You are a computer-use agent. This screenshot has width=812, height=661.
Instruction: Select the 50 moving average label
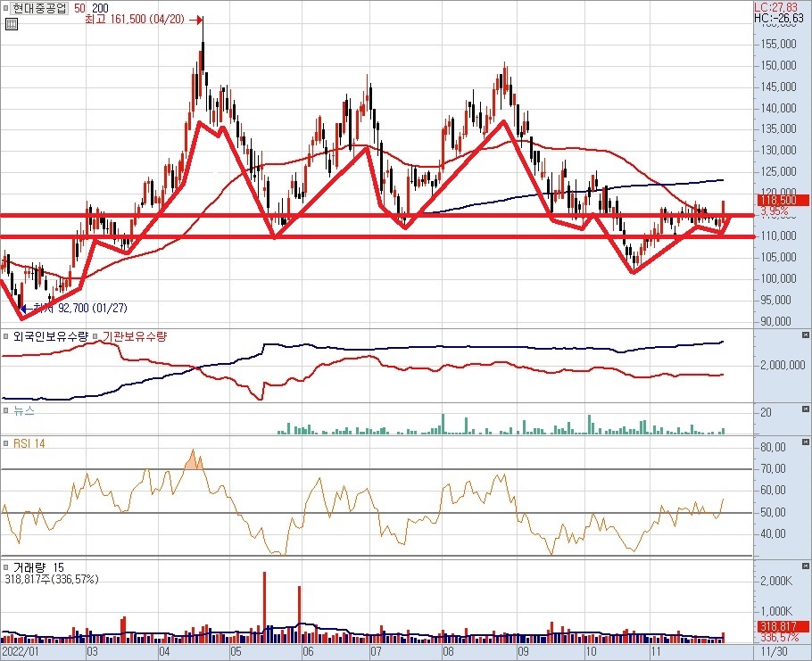(x=79, y=8)
